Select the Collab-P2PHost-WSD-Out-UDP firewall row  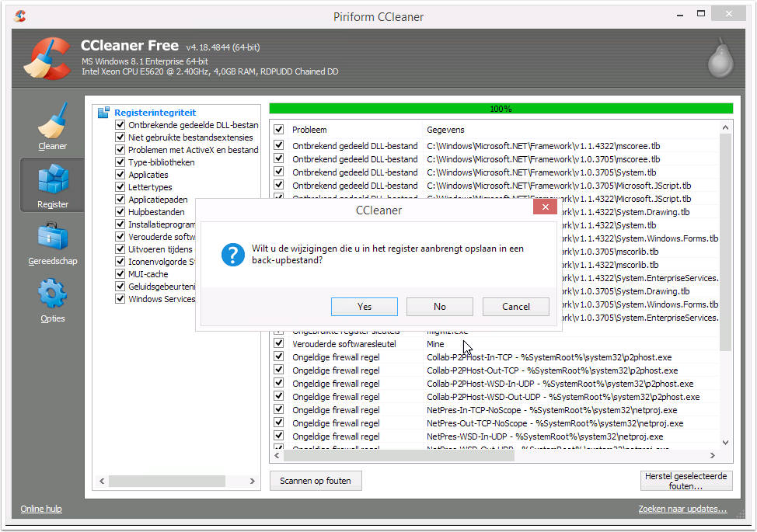tap(496, 397)
